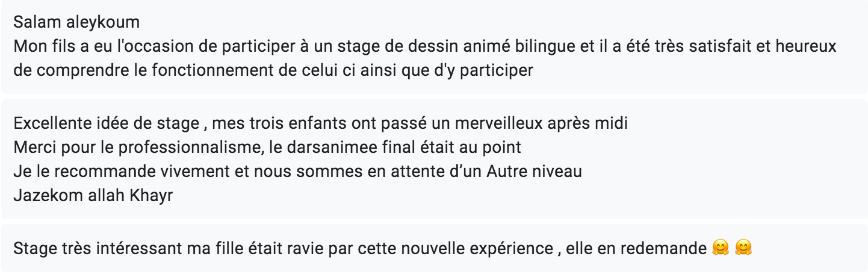This screenshot has height=277, width=868.
Task: Click the first hugging face emoji
Action: coord(720,247)
